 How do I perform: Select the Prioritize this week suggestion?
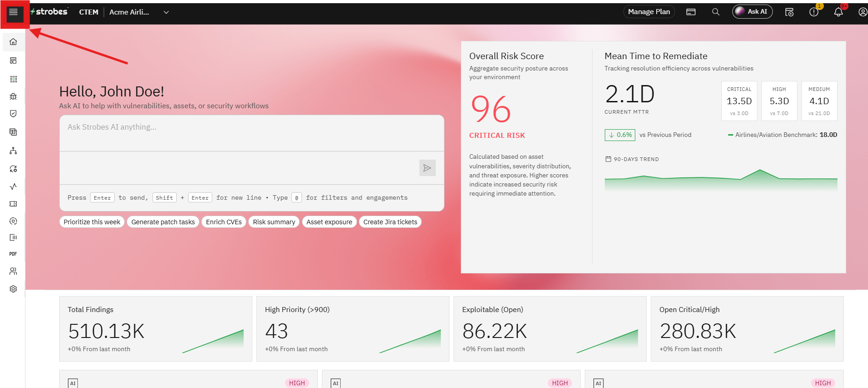coord(92,222)
